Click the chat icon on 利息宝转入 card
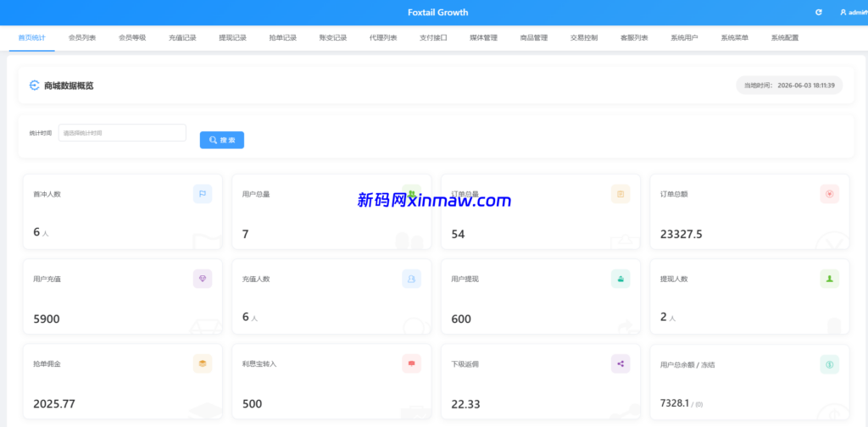Viewport: 868px width, 427px height. 411,364
